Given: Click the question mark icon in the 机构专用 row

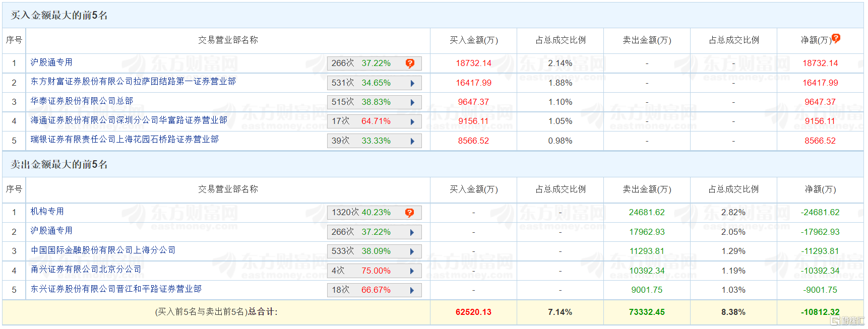Looking at the screenshot, I should click(410, 213).
